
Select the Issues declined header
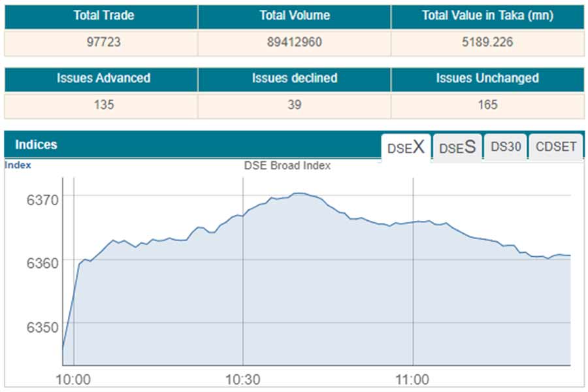click(x=295, y=78)
